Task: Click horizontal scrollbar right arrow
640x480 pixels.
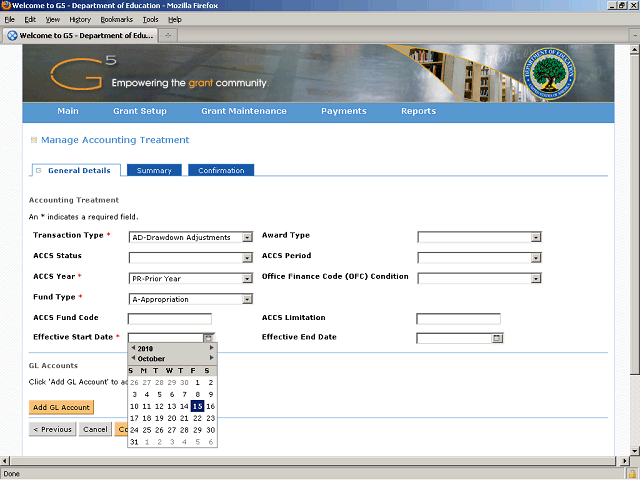Action: 624,461
